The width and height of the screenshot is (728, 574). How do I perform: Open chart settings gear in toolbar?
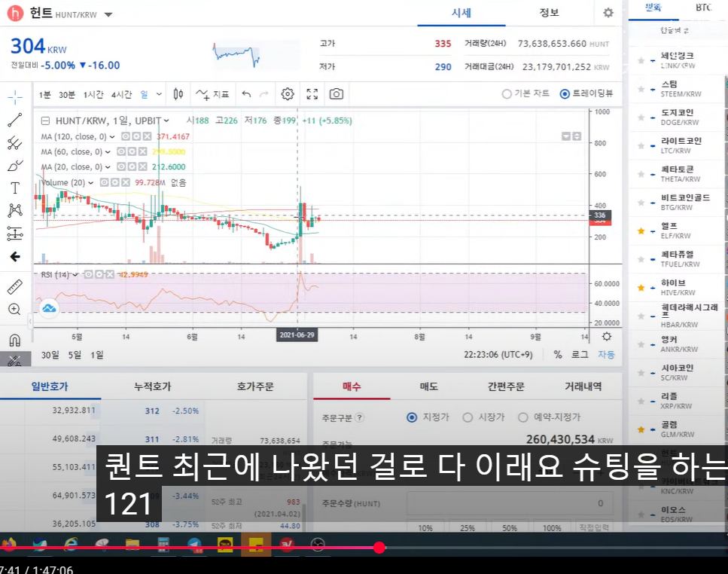click(x=288, y=94)
